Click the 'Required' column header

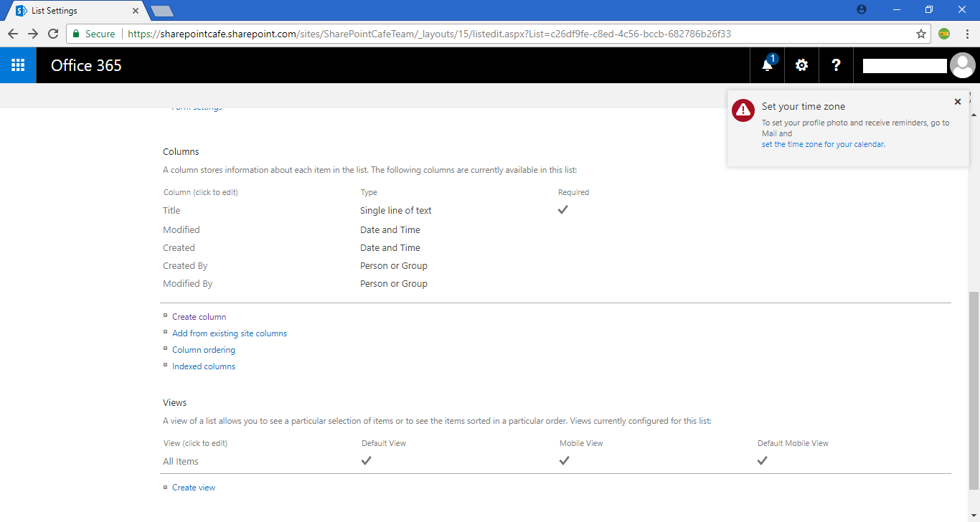click(574, 192)
